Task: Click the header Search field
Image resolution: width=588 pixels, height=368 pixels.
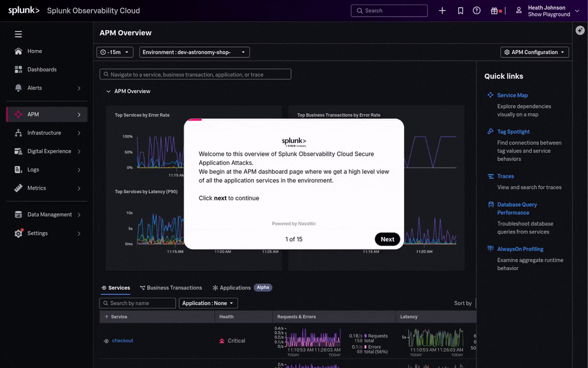Action: [x=389, y=11]
